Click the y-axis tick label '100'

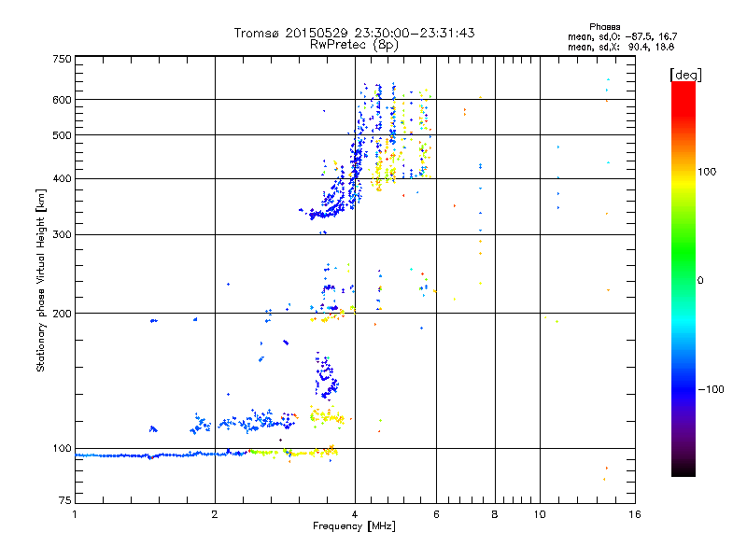pos(62,448)
